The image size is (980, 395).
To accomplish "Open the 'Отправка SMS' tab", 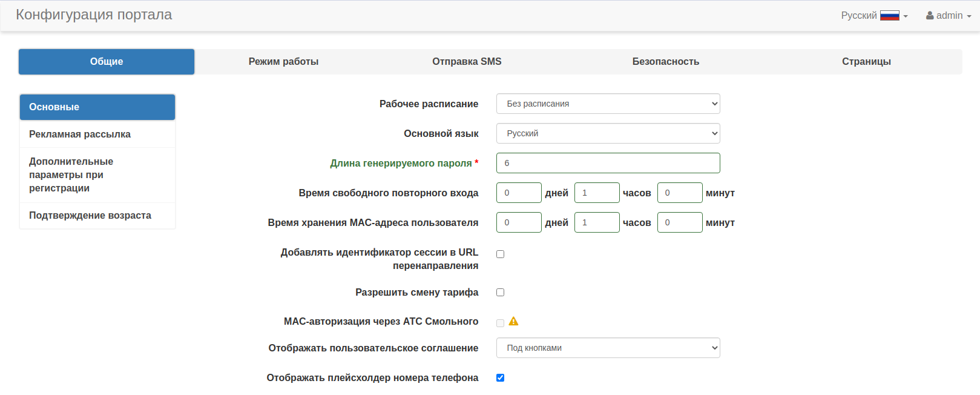I will click(467, 62).
